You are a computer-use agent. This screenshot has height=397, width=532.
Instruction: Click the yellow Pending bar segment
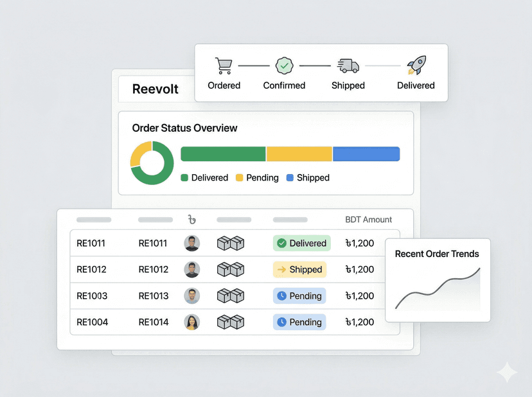299,154
